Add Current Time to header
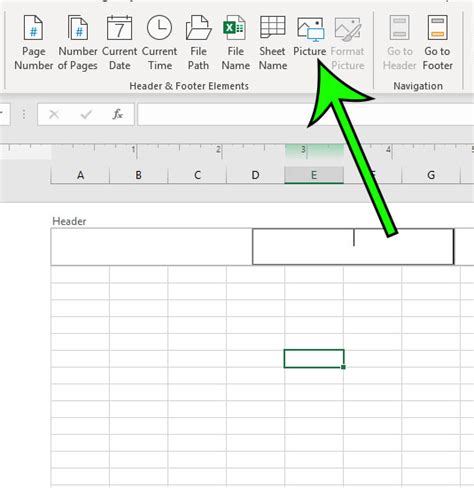474x488 pixels. (x=159, y=43)
